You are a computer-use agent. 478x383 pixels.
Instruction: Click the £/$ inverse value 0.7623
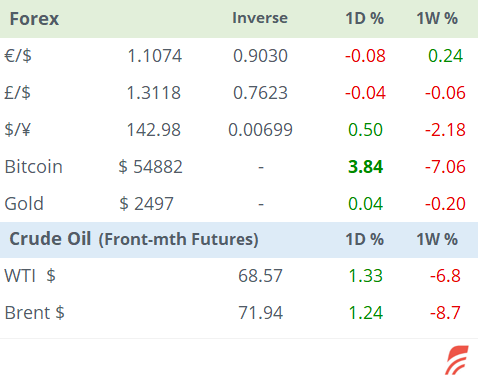260,93
